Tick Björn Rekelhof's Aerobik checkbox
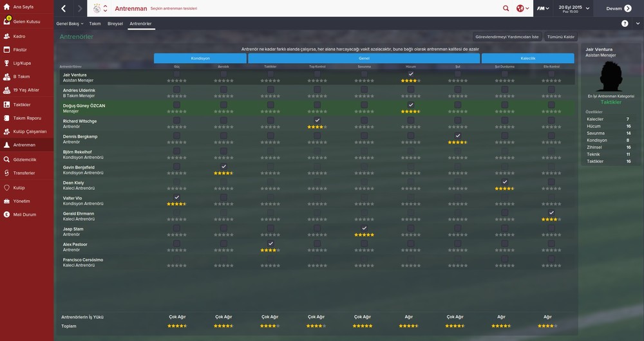 pyautogui.click(x=223, y=151)
